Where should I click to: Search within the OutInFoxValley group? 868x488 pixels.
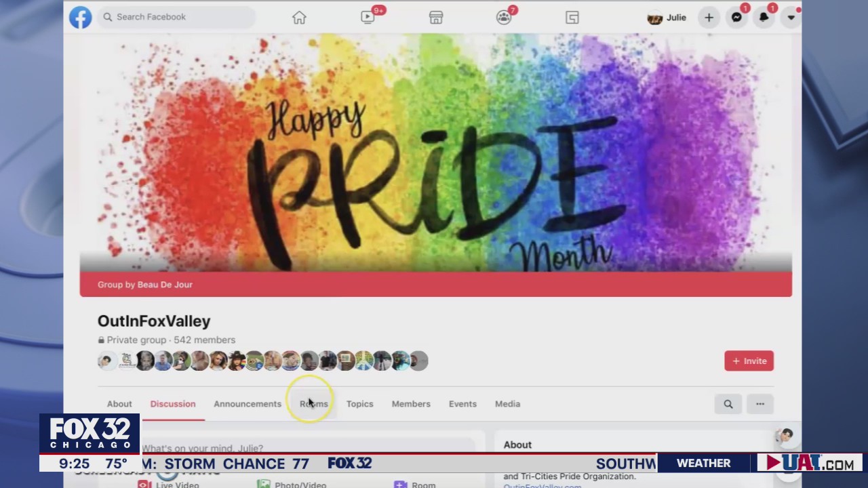728,403
